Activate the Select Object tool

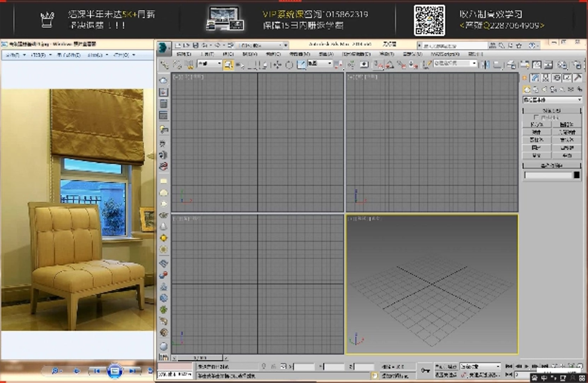click(228, 65)
